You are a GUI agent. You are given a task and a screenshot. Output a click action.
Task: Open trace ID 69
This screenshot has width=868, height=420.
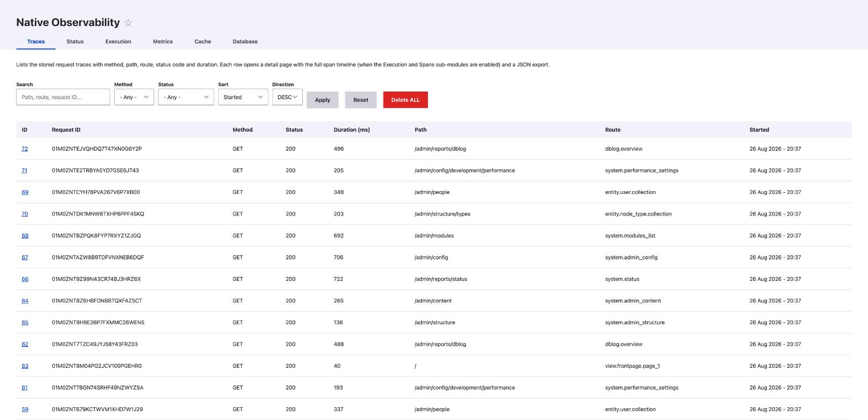[x=25, y=192]
